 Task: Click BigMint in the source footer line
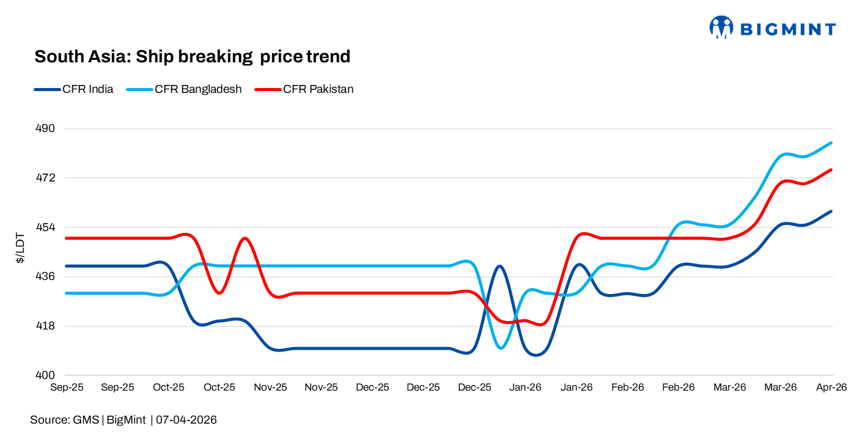click(127, 420)
